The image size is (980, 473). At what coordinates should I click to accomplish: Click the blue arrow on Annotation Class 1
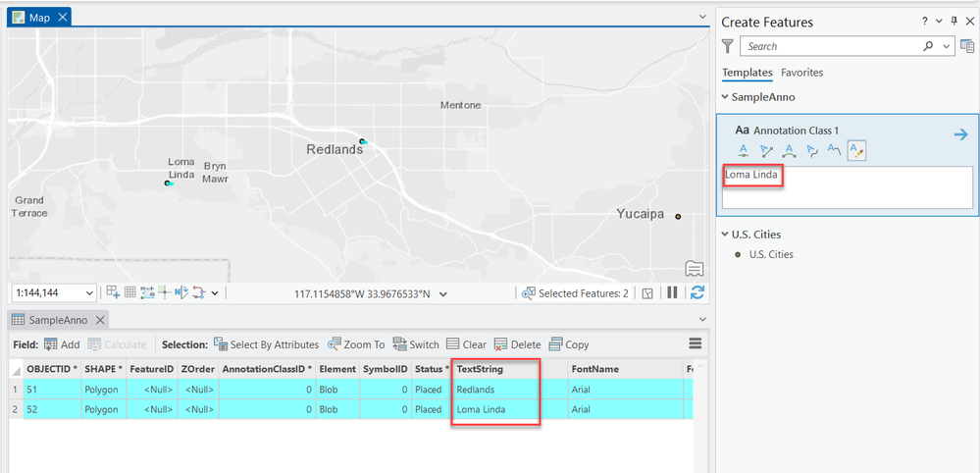(x=960, y=134)
